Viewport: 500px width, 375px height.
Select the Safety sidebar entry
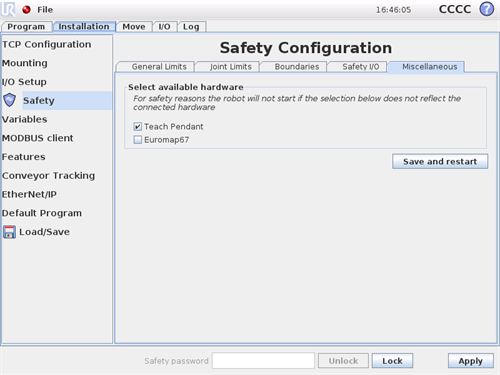[67, 100]
